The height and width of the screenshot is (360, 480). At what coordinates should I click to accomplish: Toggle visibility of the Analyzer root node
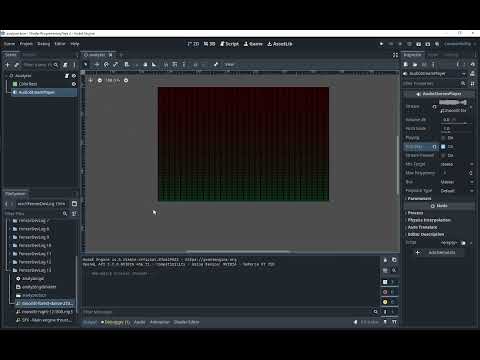pyautogui.click(x=74, y=76)
